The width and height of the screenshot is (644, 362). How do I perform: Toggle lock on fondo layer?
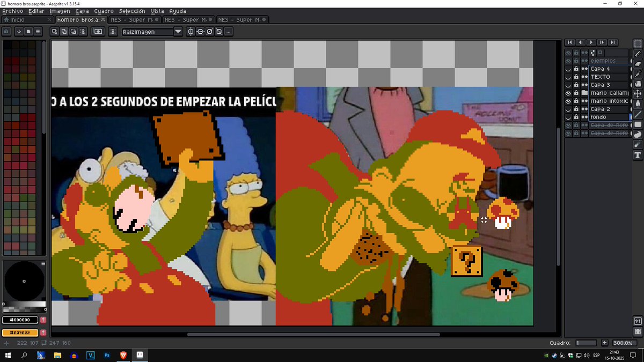[576, 117]
